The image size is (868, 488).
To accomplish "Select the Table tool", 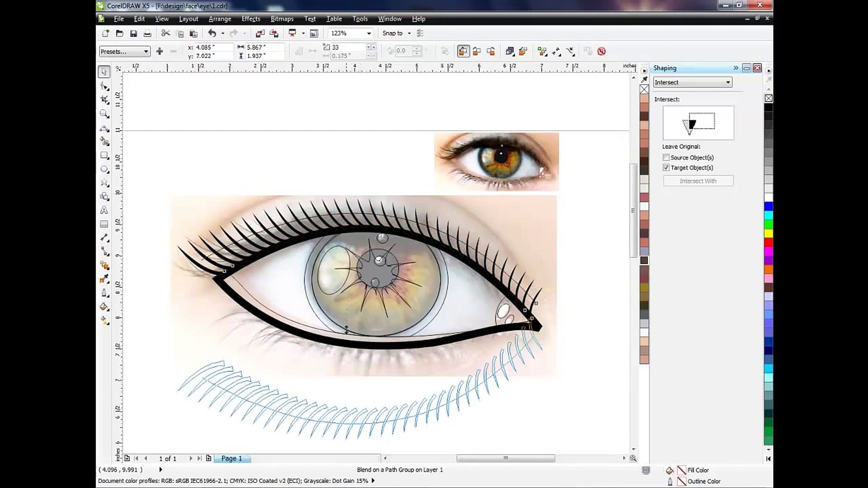I will [x=104, y=224].
